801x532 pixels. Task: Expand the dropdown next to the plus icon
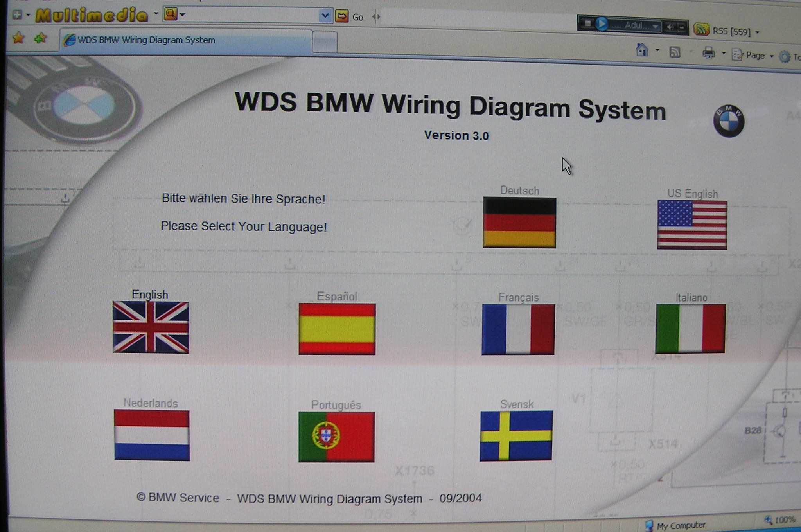coord(28,15)
